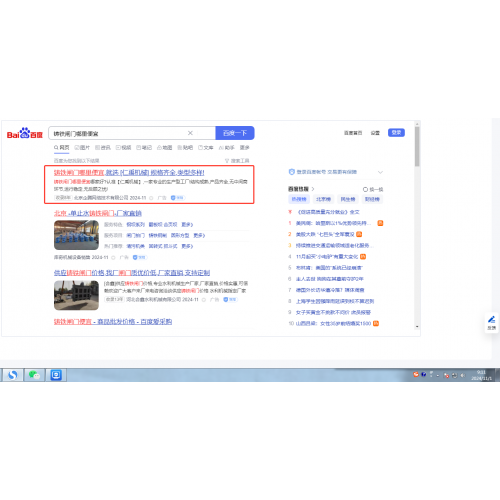Open the blue valve factory thumbnail

(76, 235)
